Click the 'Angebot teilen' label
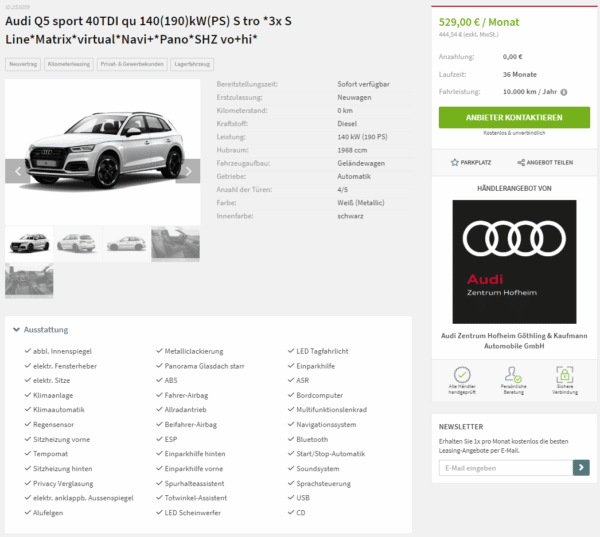The image size is (600, 537). 549,163
